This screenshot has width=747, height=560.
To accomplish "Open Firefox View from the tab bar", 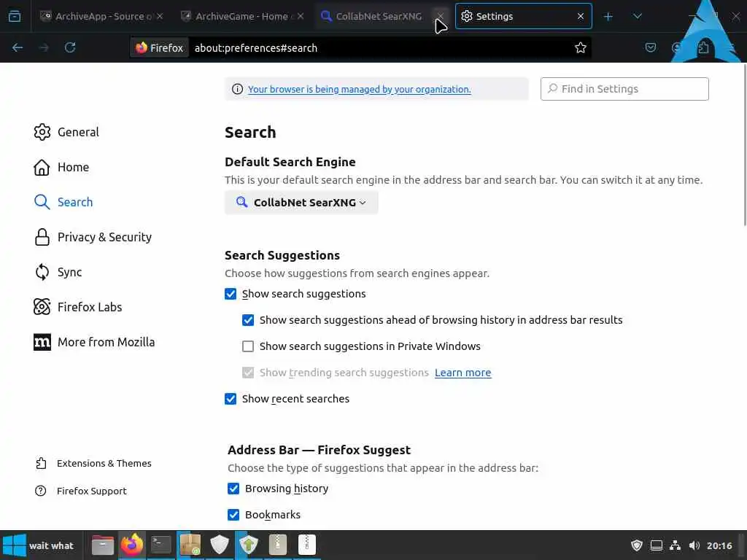I will (x=15, y=16).
